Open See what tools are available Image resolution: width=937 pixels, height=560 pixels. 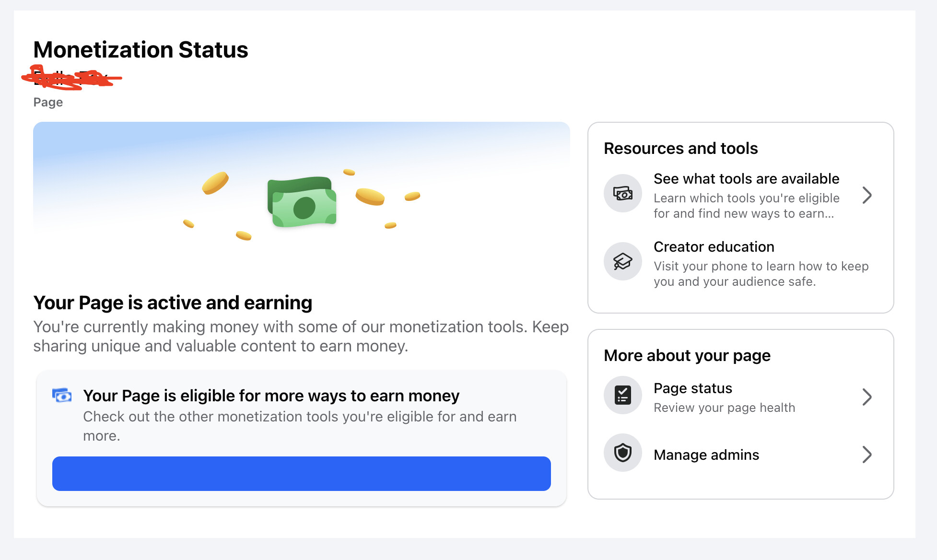(740, 196)
